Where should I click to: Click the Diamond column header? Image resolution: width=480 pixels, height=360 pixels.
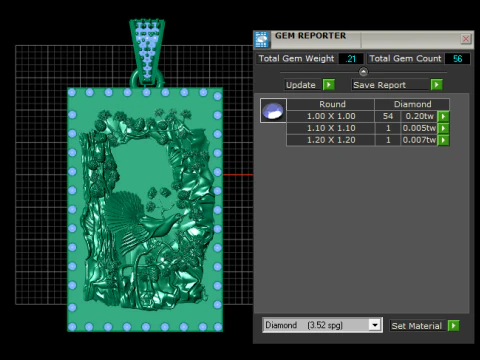412,104
